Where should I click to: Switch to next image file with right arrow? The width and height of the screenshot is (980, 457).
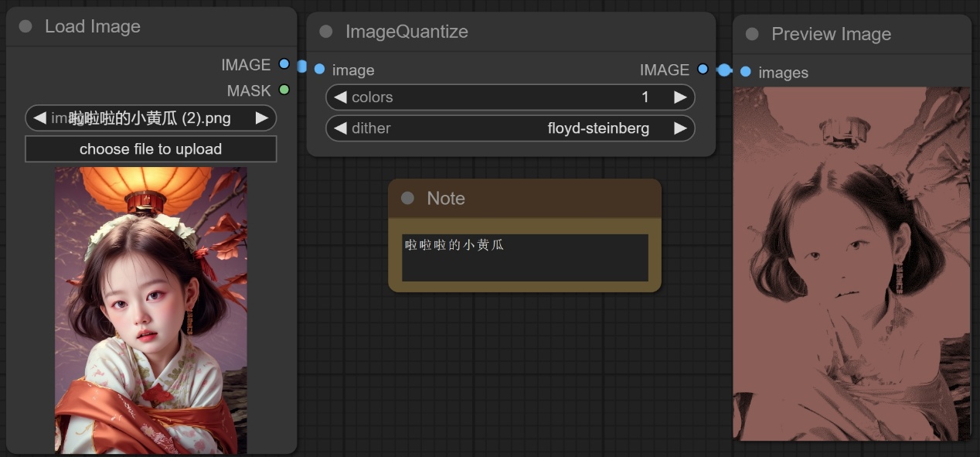point(262,118)
